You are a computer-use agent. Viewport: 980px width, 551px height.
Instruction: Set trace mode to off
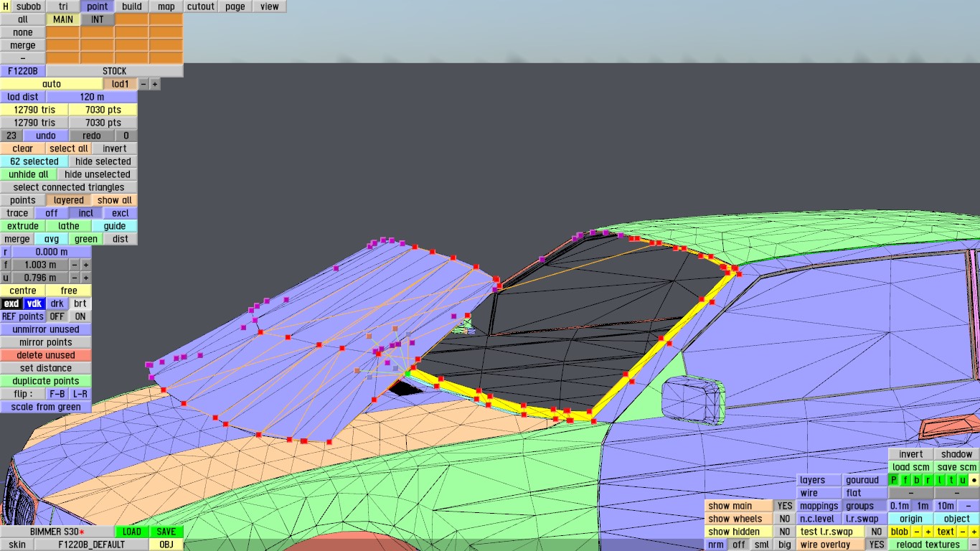pyautogui.click(x=52, y=213)
